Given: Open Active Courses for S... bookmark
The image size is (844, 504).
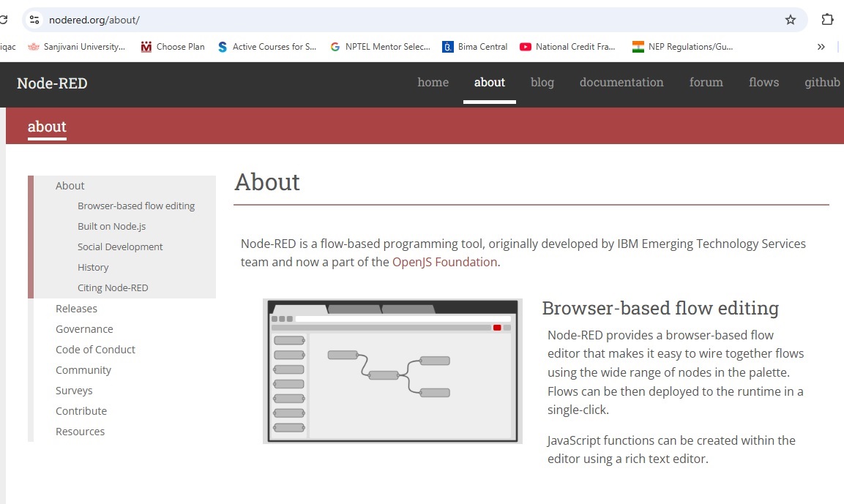Looking at the screenshot, I should pos(267,47).
